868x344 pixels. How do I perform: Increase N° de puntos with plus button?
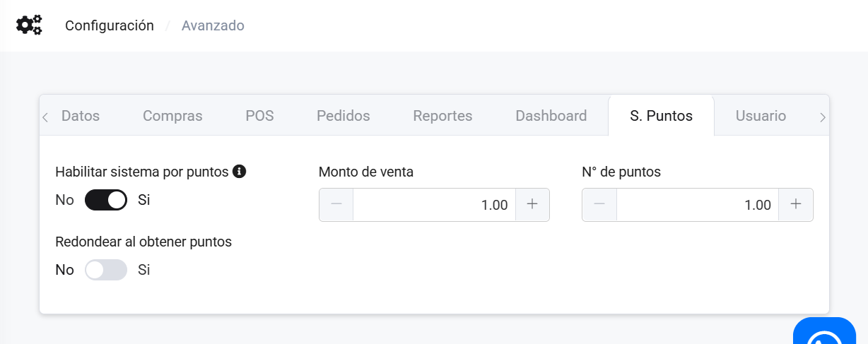795,205
